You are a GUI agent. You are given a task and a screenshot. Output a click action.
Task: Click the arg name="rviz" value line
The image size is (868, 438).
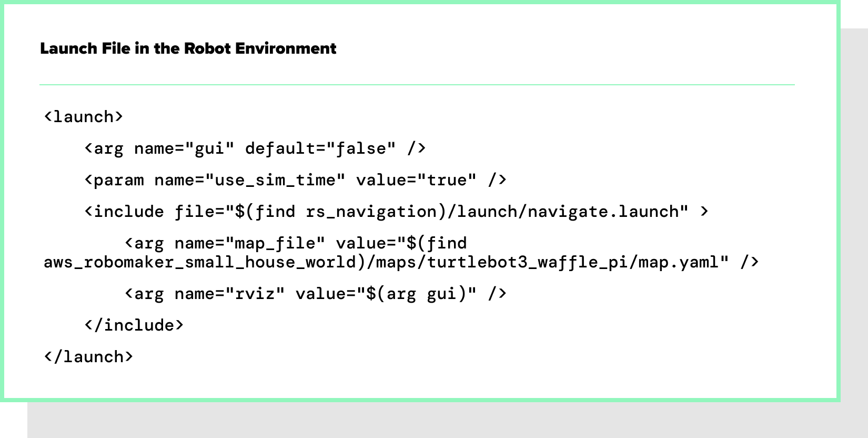coord(316,293)
